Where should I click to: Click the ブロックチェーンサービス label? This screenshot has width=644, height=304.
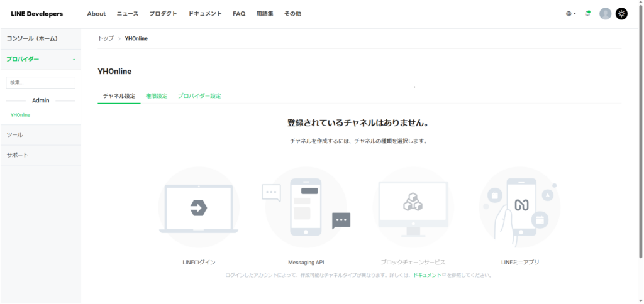tap(413, 262)
